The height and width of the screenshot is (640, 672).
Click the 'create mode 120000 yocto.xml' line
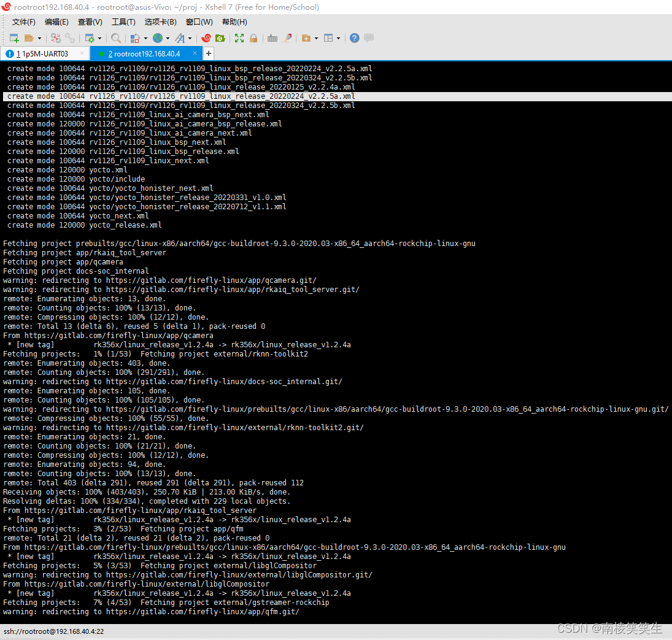[x=68, y=170]
